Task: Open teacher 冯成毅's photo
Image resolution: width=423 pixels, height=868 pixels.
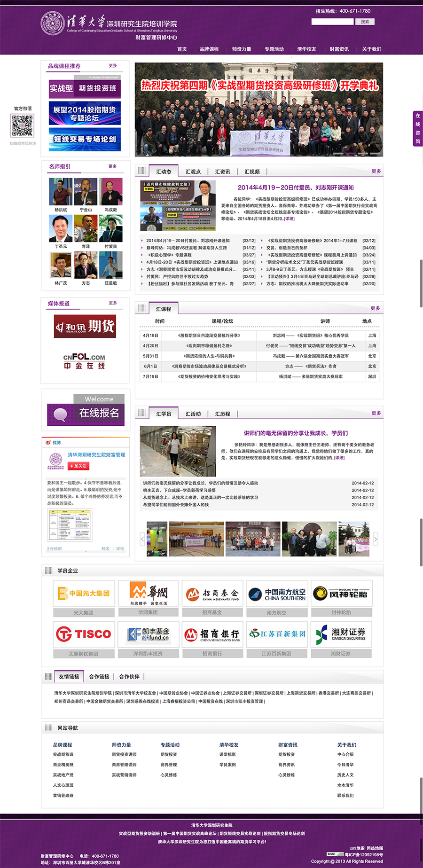Action: click(111, 192)
